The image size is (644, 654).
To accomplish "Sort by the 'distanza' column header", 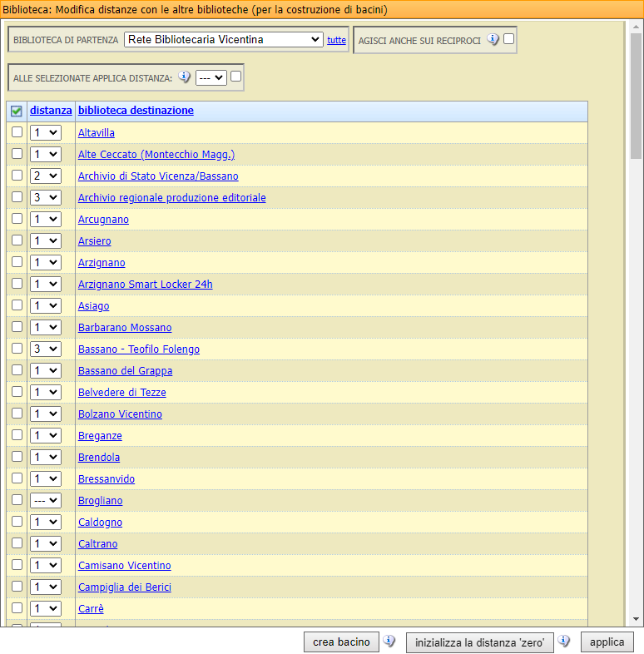I will pos(51,111).
